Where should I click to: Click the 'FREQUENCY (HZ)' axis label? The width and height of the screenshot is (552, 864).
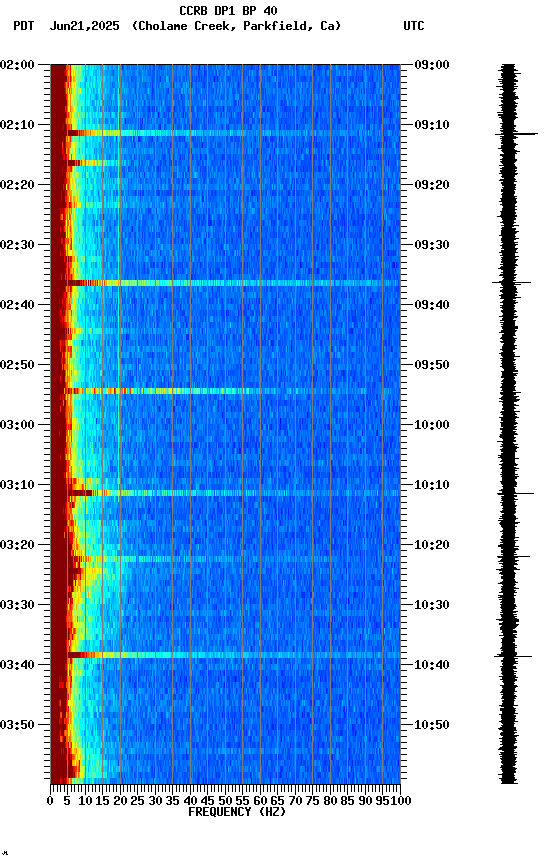[237, 812]
